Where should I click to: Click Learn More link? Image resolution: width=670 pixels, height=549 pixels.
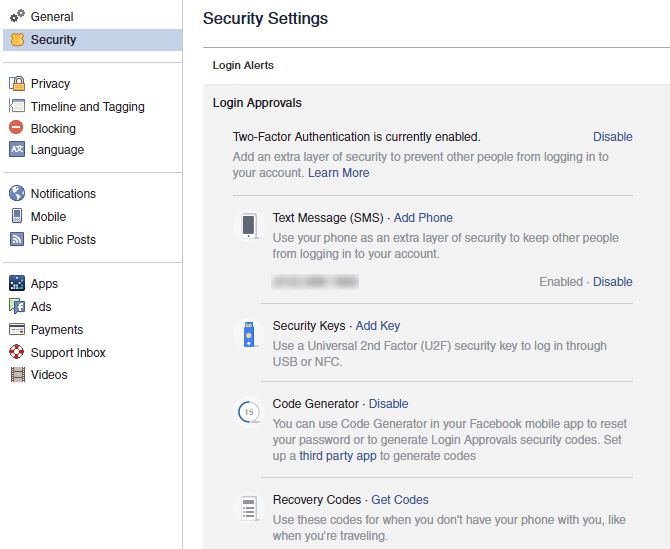click(338, 173)
